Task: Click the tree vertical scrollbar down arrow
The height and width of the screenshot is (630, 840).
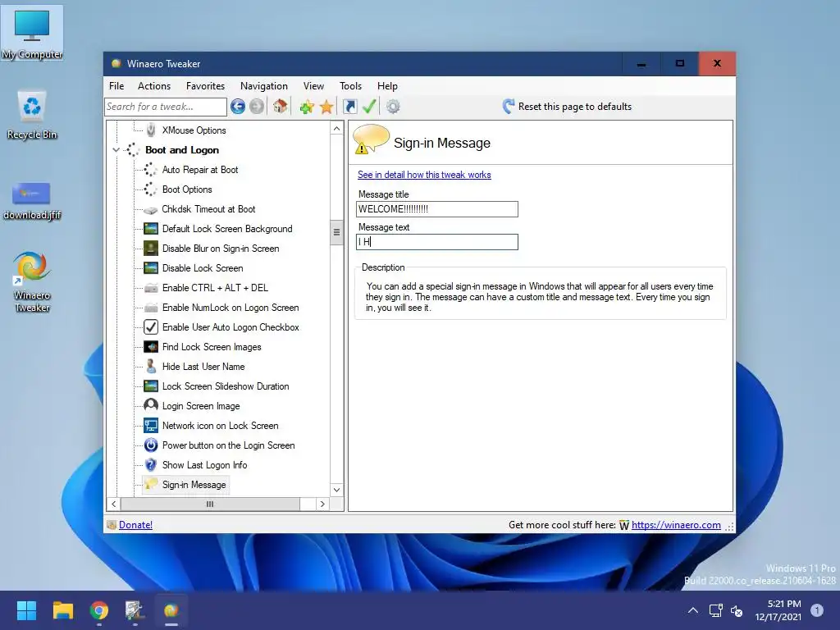Action: [x=336, y=490]
